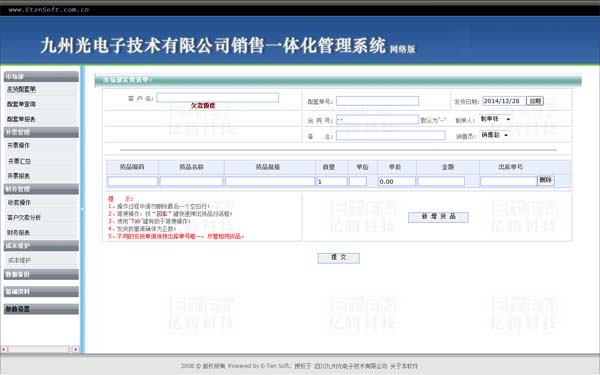Click the 客户名 input field
Image resolution: width=600 pixels, height=375 pixels.
pos(217,98)
